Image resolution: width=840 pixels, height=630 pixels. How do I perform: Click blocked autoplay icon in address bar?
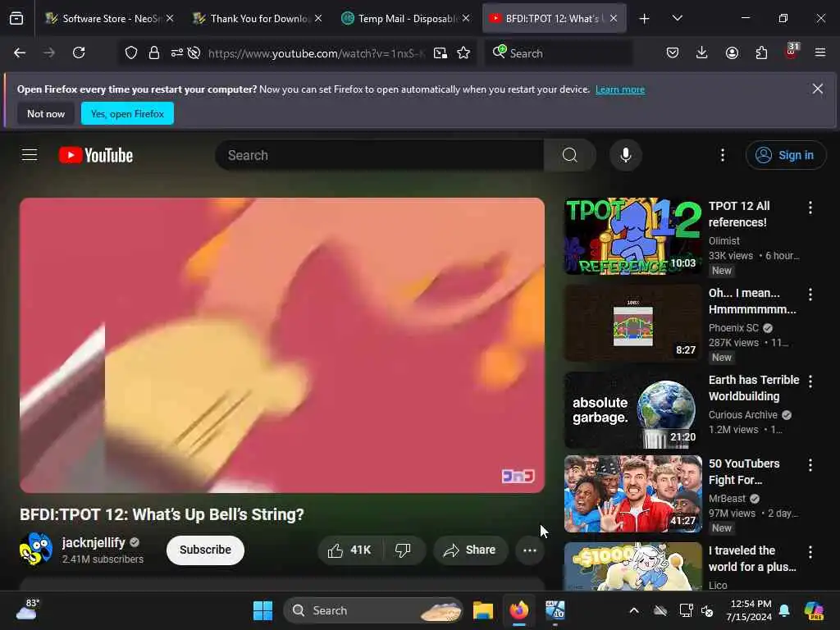coord(194,52)
